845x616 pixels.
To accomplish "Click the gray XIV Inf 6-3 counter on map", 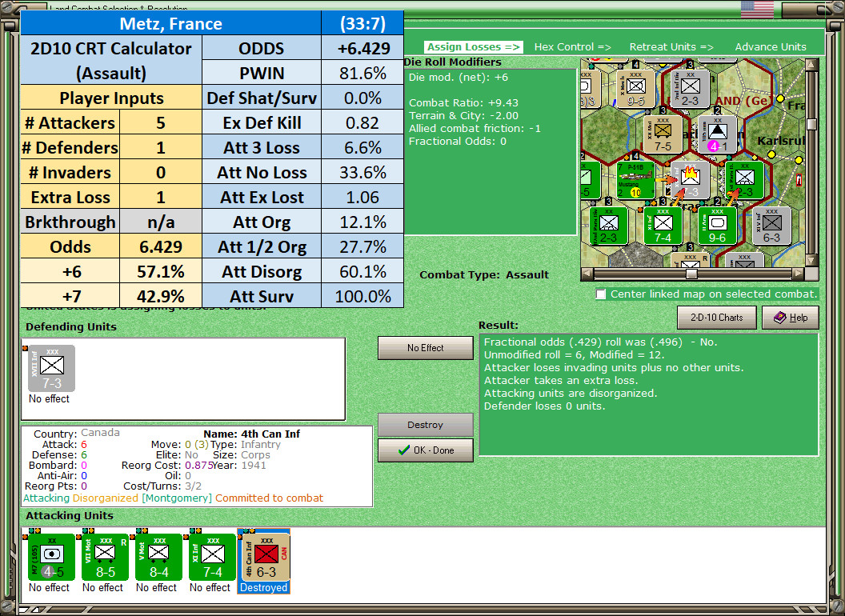I will [x=771, y=226].
